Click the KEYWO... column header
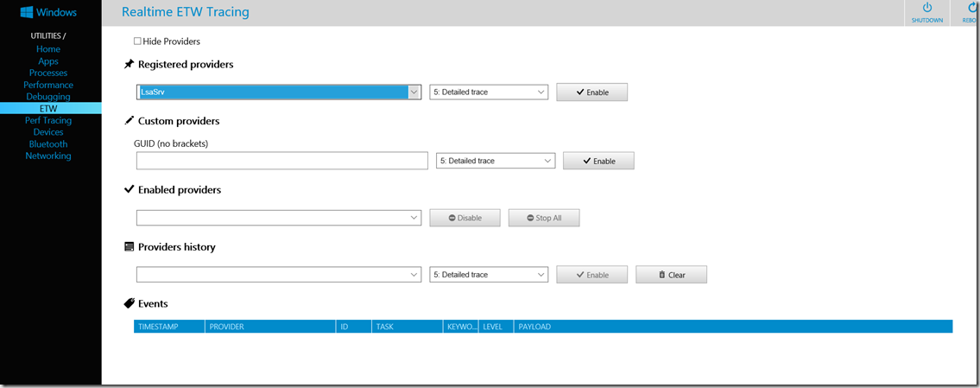Viewport: 980px width, 388px height. (460, 327)
